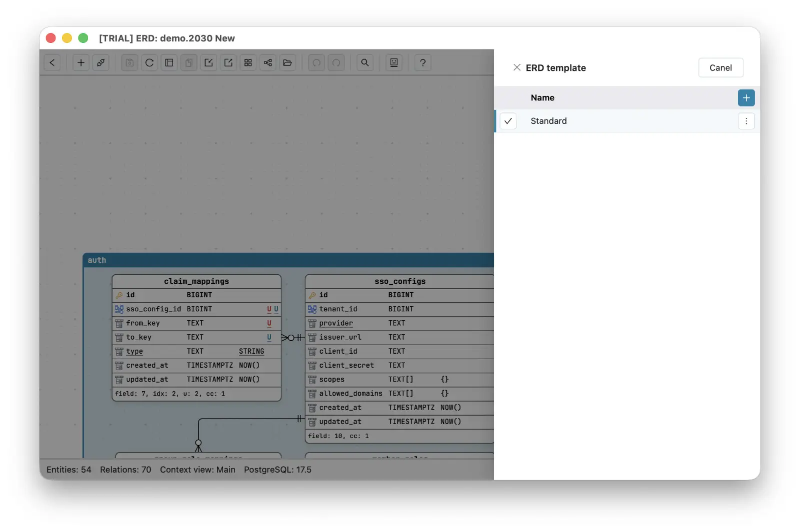The image size is (800, 532).
Task: Click the provider field in sso_configs
Action: (x=400, y=323)
